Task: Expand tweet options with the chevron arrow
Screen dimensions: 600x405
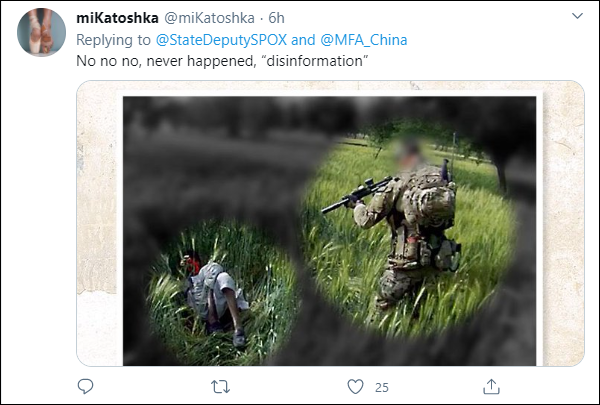Action: click(577, 16)
